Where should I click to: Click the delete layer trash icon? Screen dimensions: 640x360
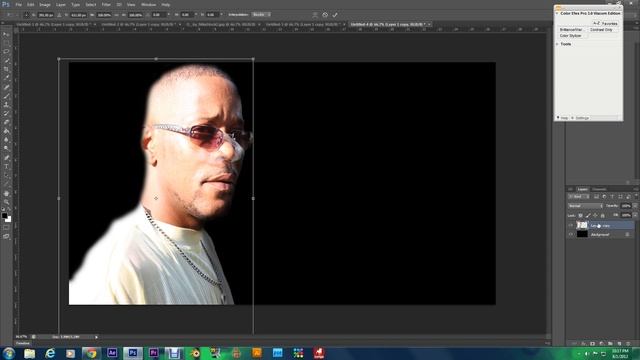tap(628, 344)
